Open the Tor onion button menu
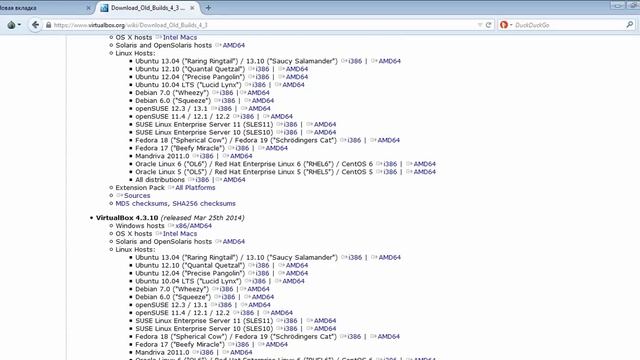The height and width of the screenshot is (360, 640). click(14, 25)
